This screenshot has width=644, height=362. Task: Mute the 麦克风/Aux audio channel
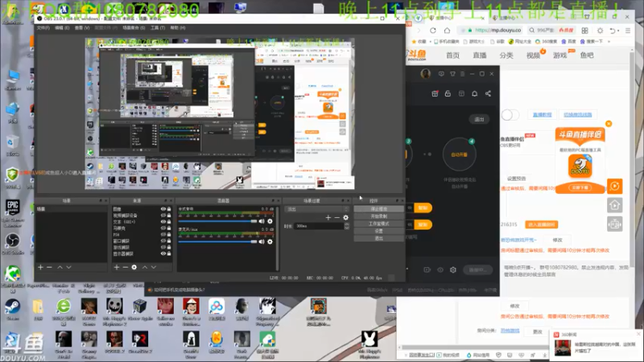coord(262,242)
